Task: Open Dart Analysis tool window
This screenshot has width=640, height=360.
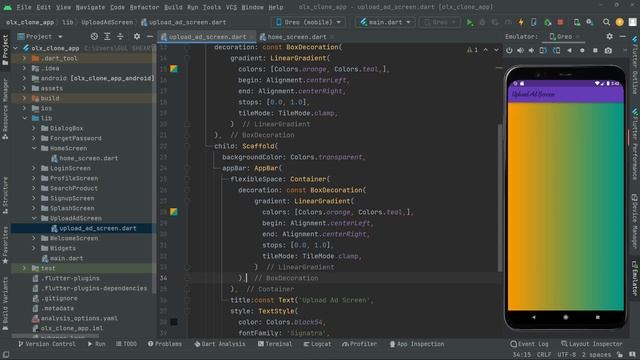Action: (x=220, y=344)
